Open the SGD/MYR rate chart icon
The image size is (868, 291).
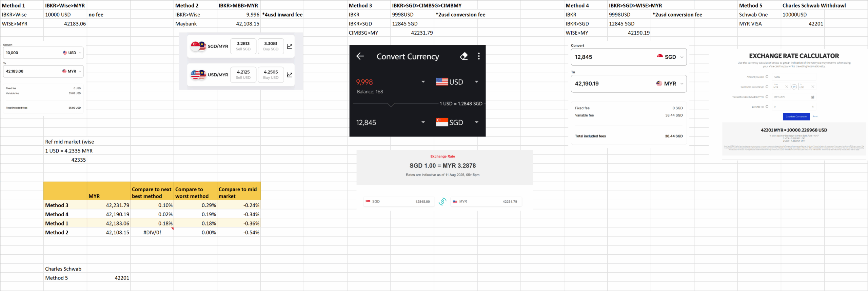290,47
